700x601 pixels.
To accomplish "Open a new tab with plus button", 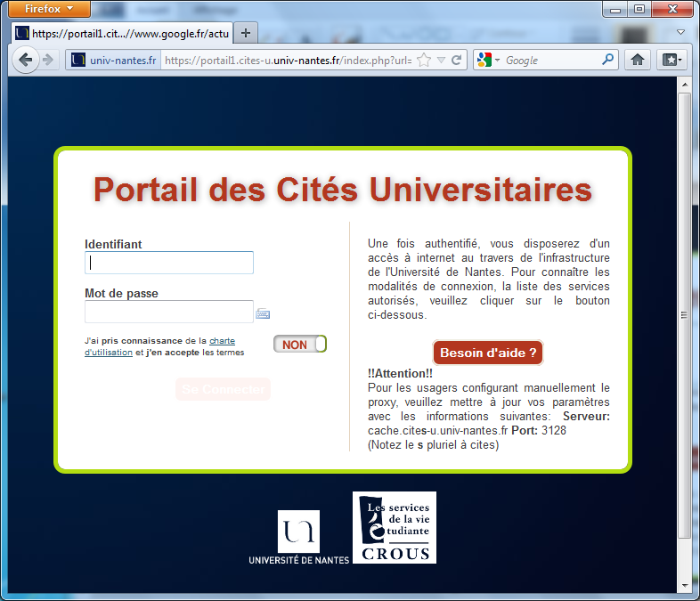I will point(246,33).
